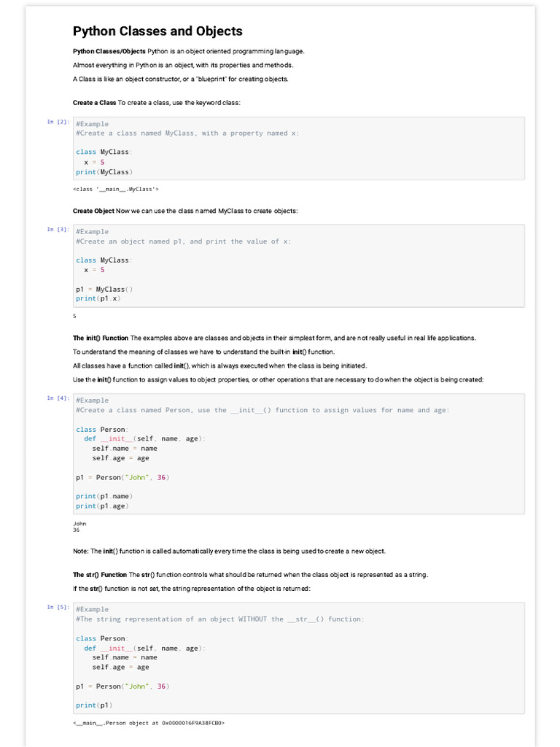Click the print(MyClass) line in first cell
Screen dimensions: 560x747
pos(104,172)
